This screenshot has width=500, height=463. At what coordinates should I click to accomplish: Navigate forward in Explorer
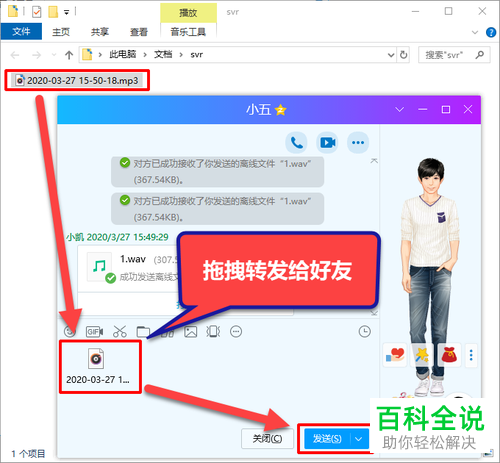coord(36,55)
